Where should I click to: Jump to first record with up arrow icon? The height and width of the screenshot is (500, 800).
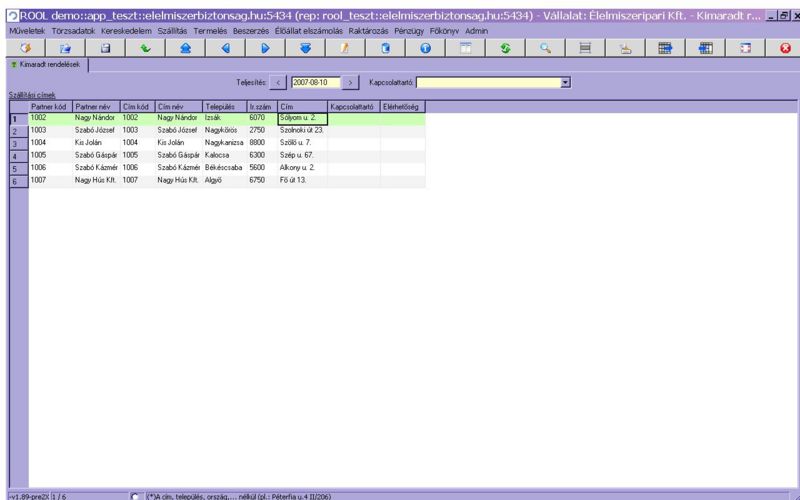[x=185, y=48]
